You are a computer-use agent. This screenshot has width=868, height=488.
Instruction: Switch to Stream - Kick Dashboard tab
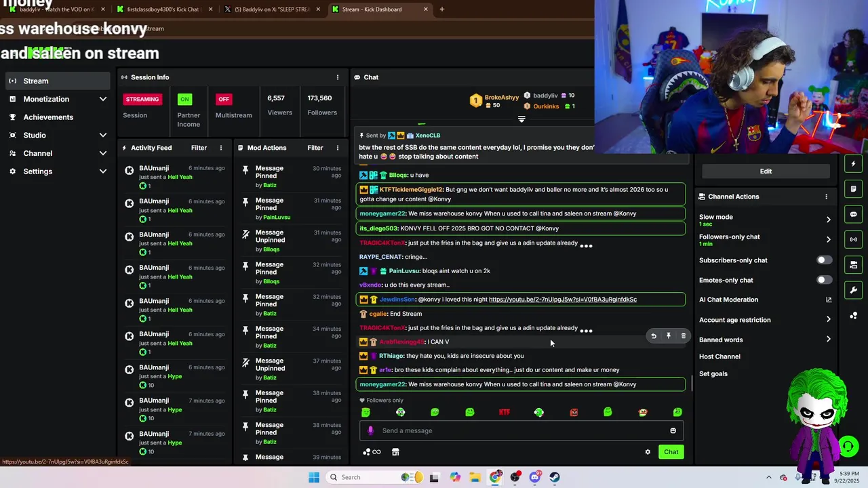(x=380, y=9)
